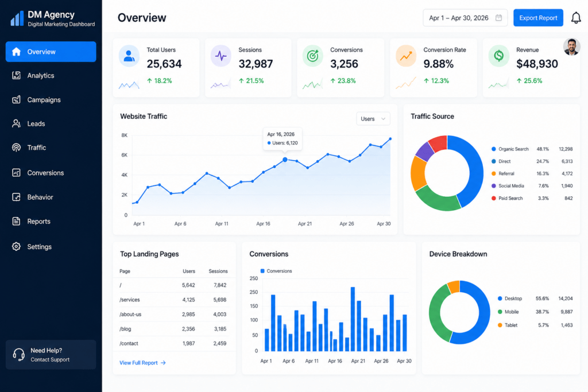Click the arrow icon beside View Full Report
This screenshot has height=392, width=588.
163,363
